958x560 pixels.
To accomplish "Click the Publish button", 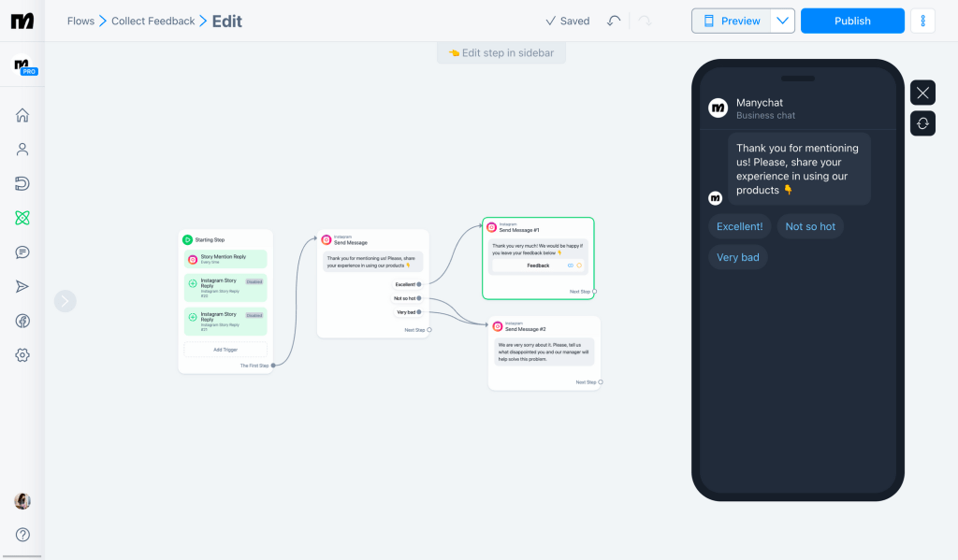I will (852, 21).
